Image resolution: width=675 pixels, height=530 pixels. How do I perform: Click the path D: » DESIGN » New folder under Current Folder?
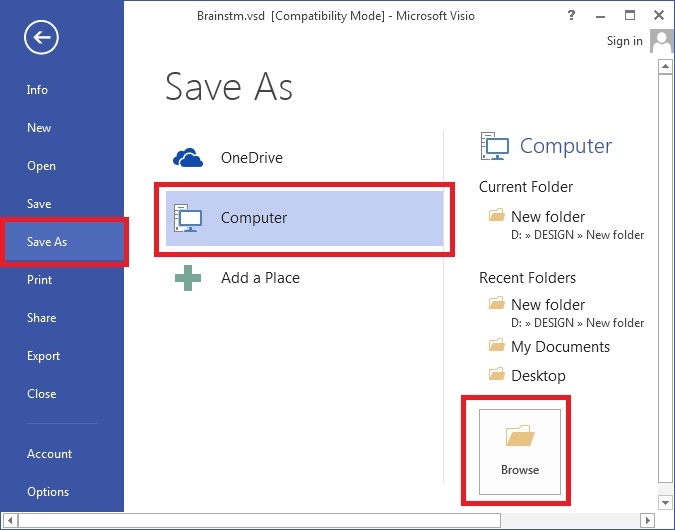577,235
